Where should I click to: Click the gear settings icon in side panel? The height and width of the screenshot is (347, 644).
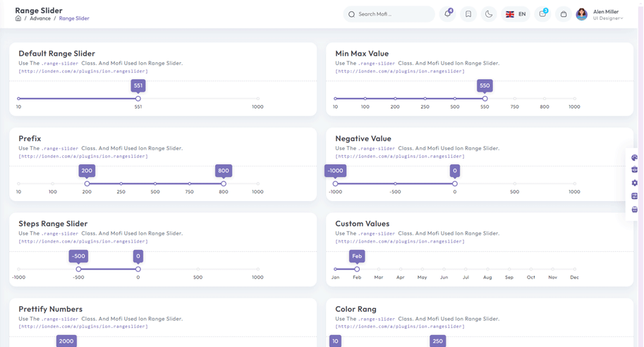tap(634, 183)
